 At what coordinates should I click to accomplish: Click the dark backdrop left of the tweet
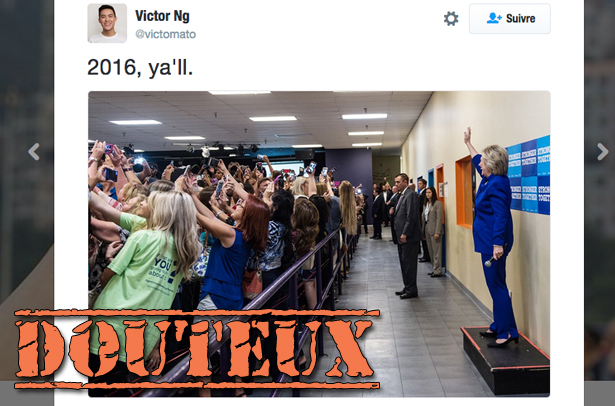point(27,196)
